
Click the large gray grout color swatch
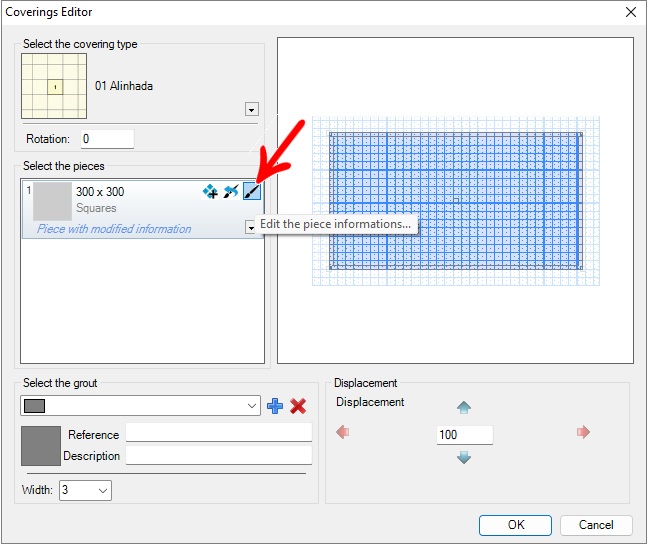point(40,446)
